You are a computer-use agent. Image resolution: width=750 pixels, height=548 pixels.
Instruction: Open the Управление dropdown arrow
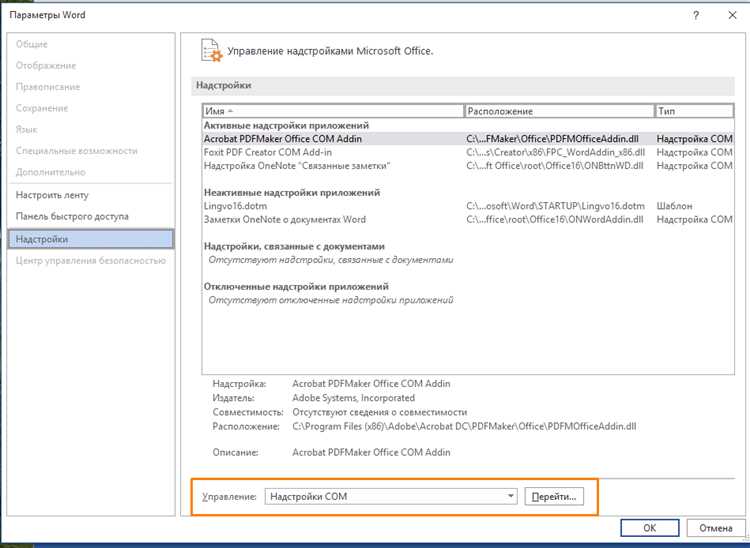[x=511, y=496]
